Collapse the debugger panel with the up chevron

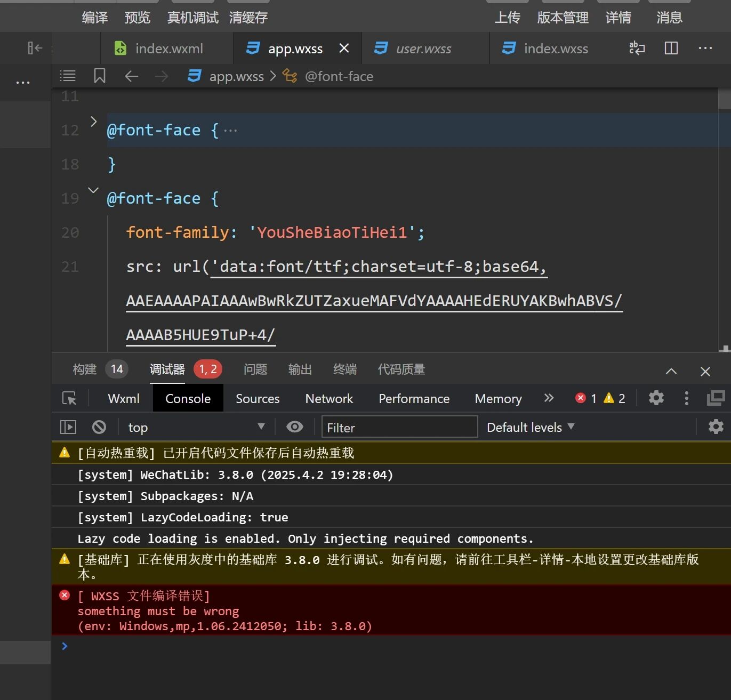click(671, 371)
